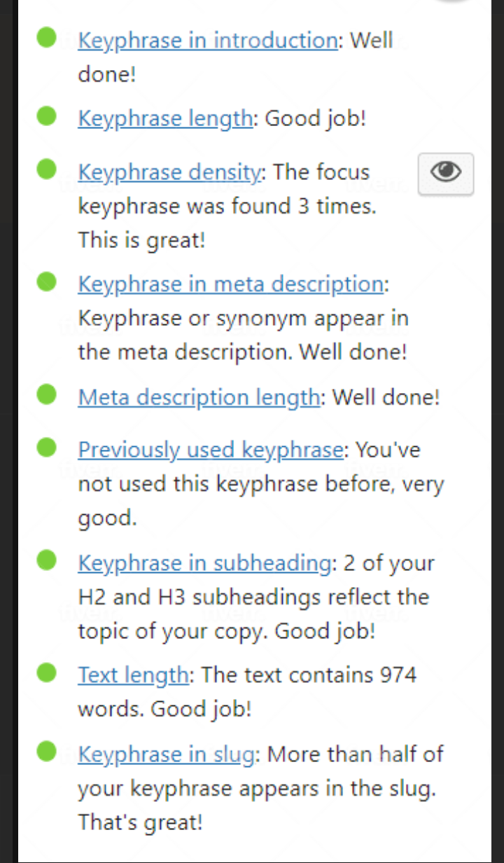Image resolution: width=504 pixels, height=863 pixels.
Task: Click green status bullet for Keyphrase density
Action: point(46,170)
